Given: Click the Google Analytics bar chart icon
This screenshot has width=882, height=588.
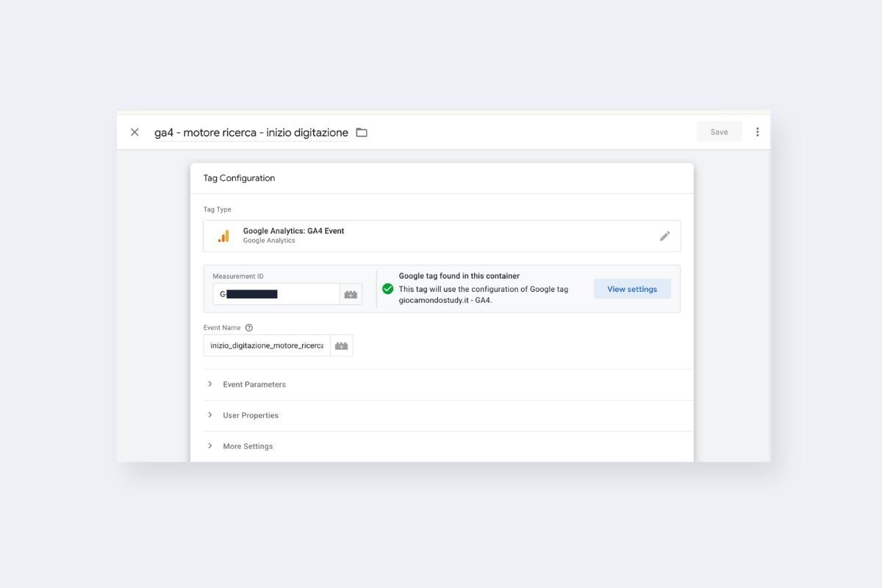Looking at the screenshot, I should pyautogui.click(x=223, y=236).
